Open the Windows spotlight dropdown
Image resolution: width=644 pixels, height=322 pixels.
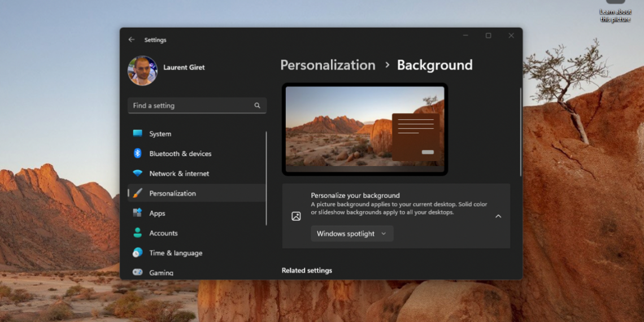coord(351,234)
